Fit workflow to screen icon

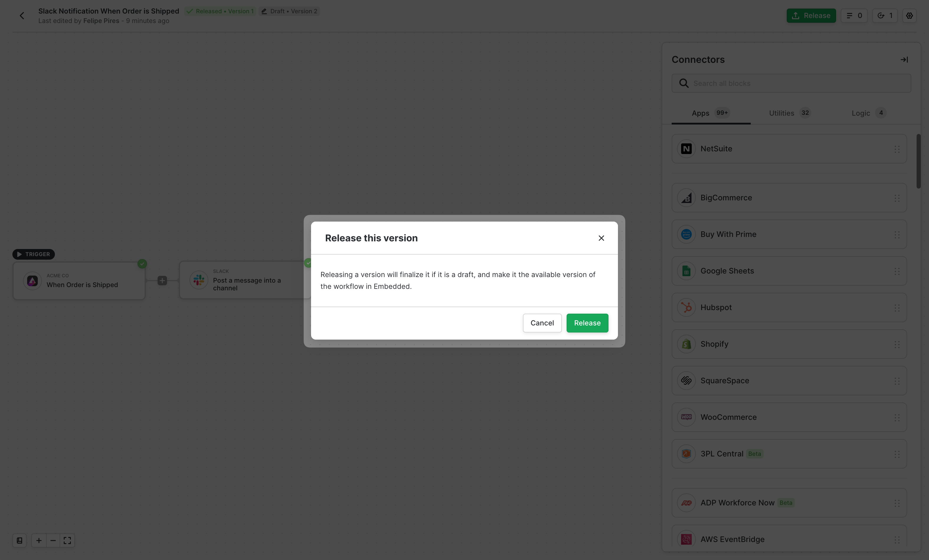67,541
